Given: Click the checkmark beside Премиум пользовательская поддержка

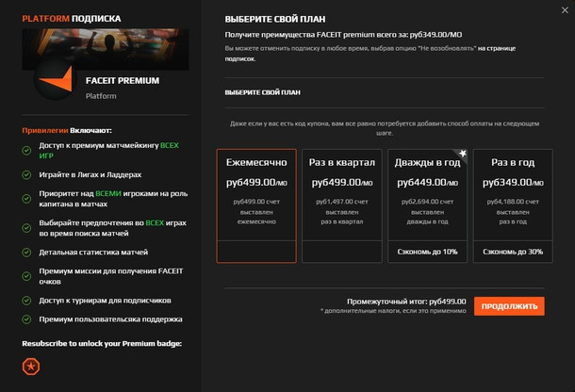Looking at the screenshot, I should [x=27, y=321].
